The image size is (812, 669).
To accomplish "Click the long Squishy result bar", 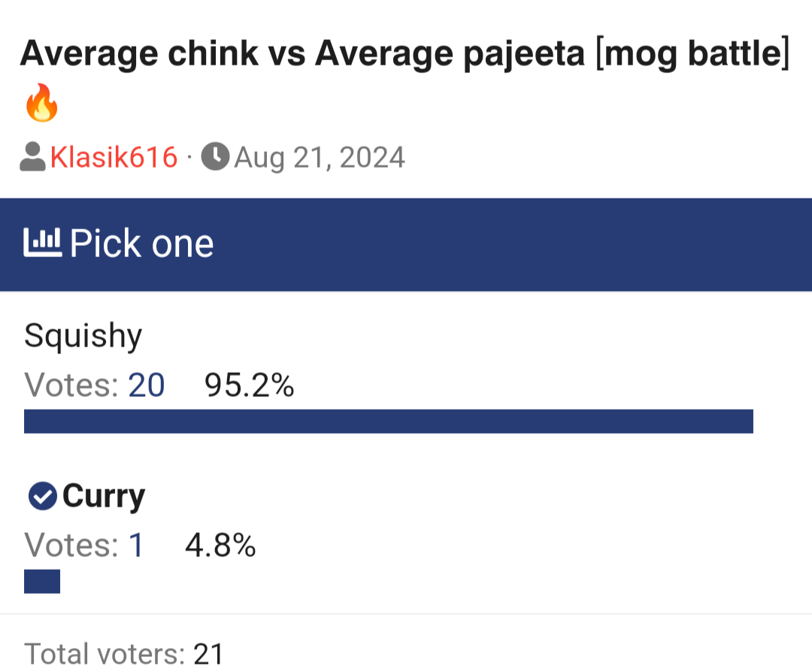I will (389, 421).
